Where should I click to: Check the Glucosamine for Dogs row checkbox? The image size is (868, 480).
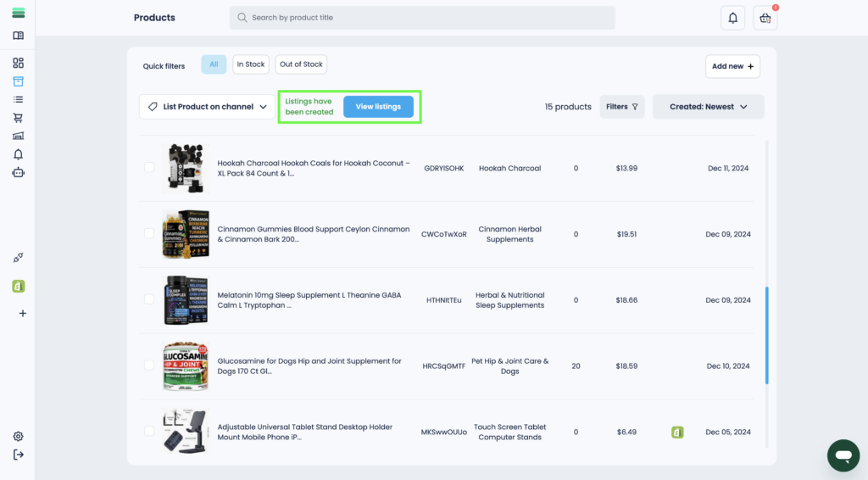(x=149, y=366)
